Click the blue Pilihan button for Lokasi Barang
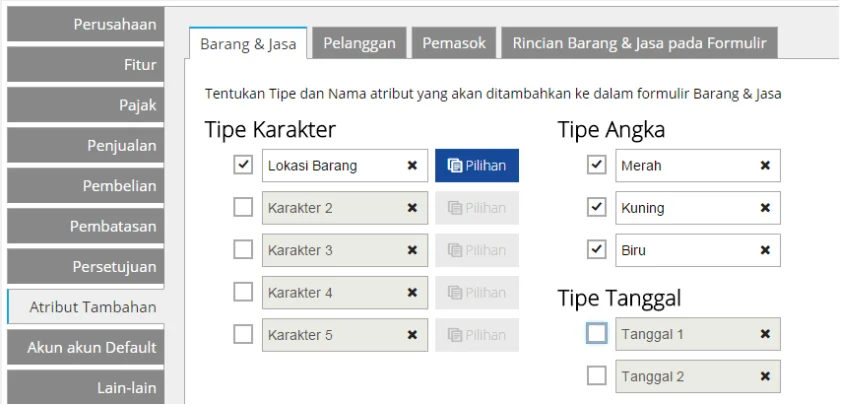841x406 pixels. (477, 166)
